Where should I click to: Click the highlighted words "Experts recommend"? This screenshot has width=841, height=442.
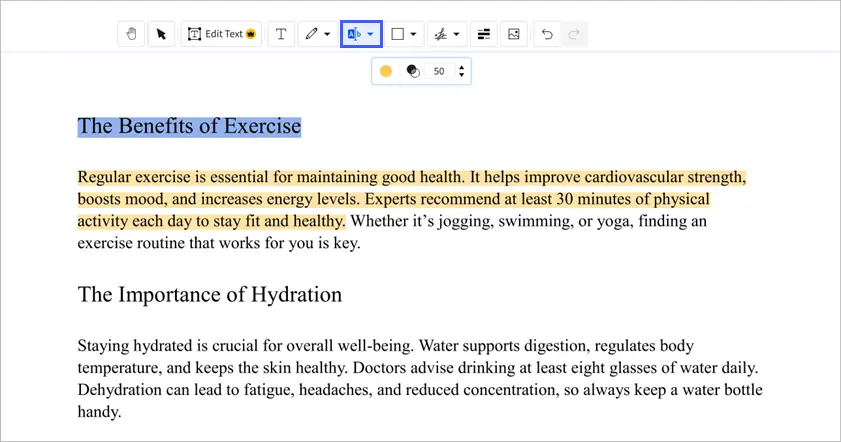click(432, 200)
